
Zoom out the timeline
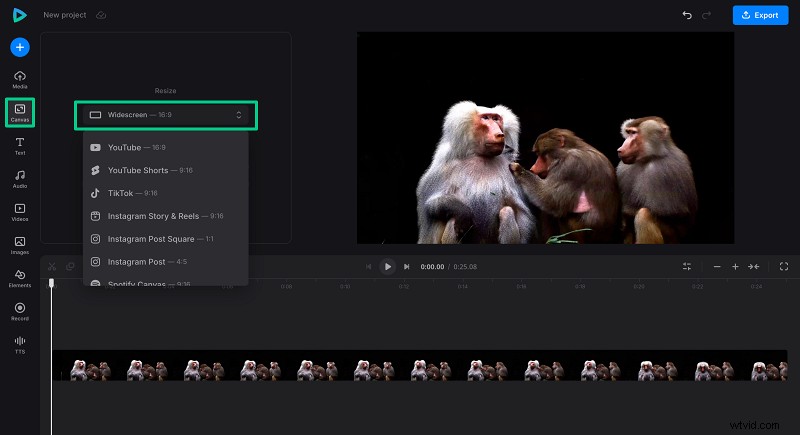717,267
